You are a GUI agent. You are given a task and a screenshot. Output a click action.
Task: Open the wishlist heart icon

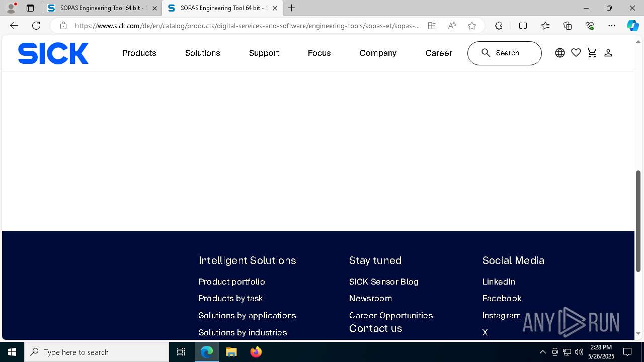(x=576, y=53)
